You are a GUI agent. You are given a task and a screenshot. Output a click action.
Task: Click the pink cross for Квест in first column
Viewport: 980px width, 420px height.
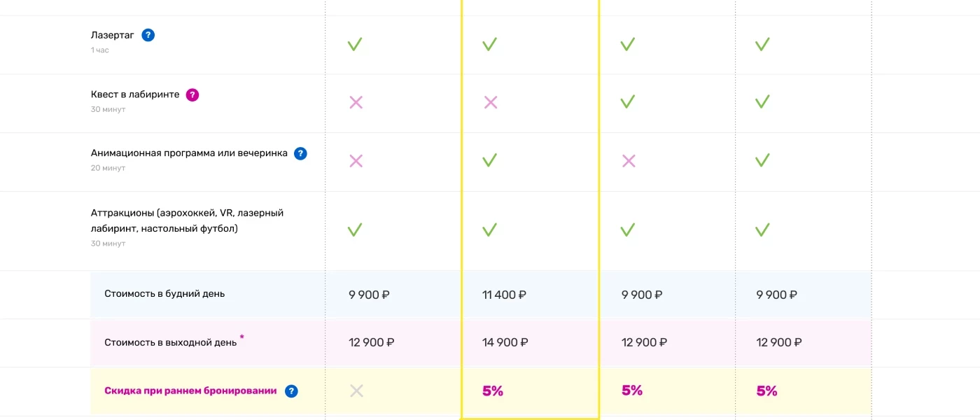[356, 103]
